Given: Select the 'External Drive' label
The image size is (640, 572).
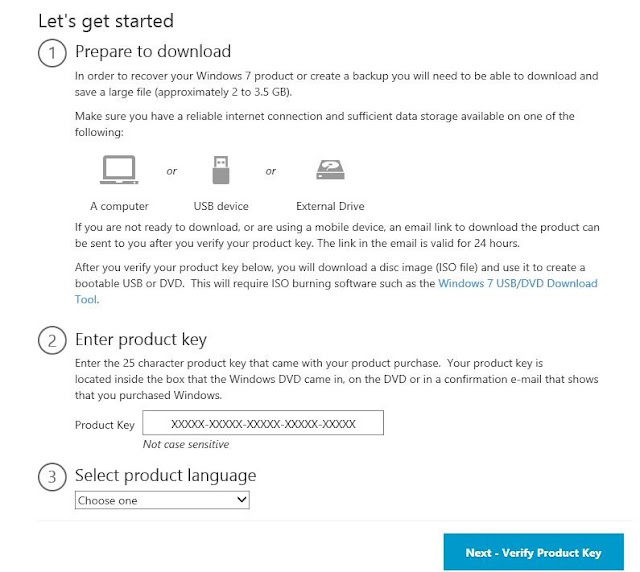Looking at the screenshot, I should (x=330, y=206).
